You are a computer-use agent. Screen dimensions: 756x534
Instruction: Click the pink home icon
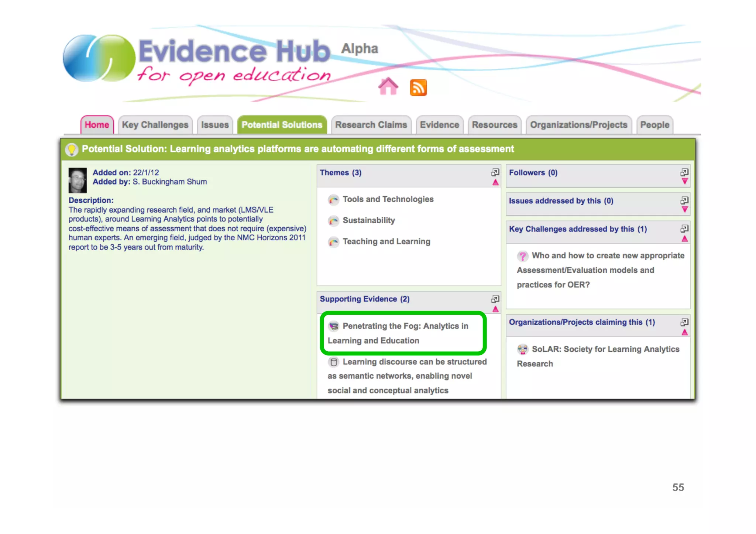(388, 87)
